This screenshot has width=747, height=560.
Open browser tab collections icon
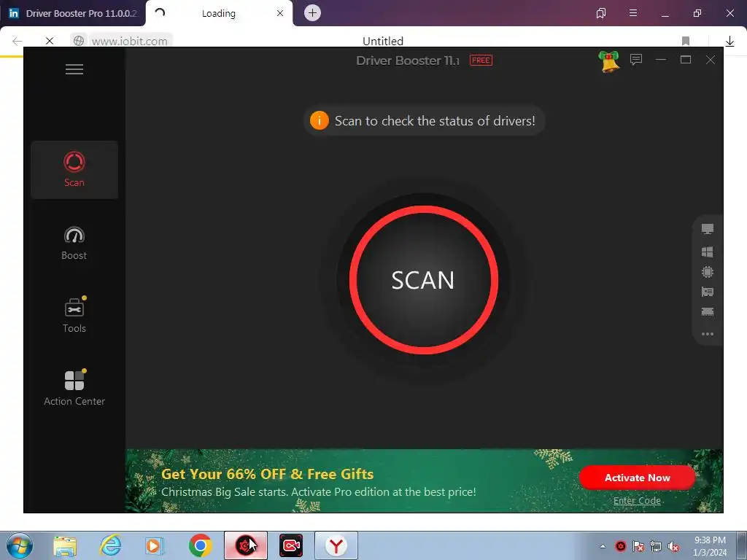tap(601, 13)
